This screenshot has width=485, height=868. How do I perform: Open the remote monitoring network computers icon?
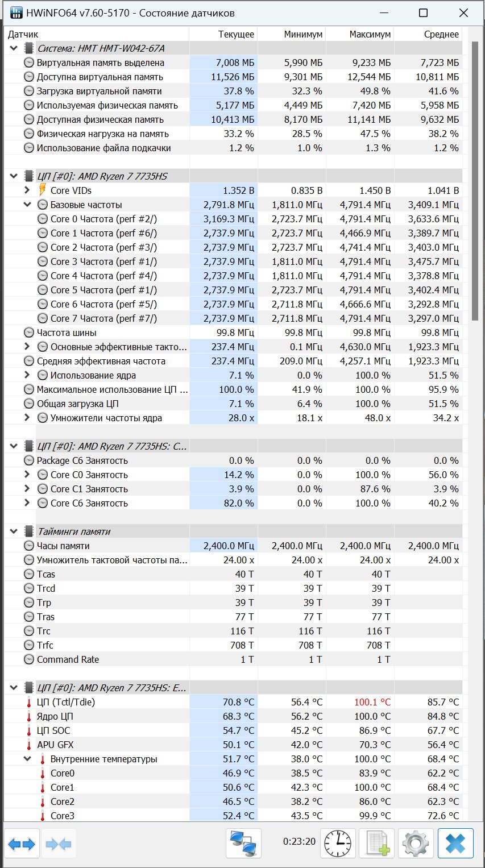tap(244, 843)
